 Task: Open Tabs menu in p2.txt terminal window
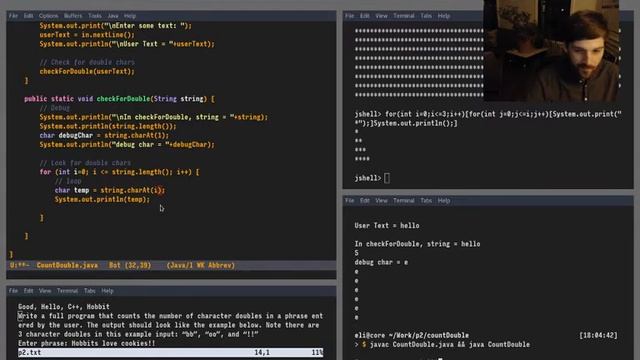tap(90, 291)
